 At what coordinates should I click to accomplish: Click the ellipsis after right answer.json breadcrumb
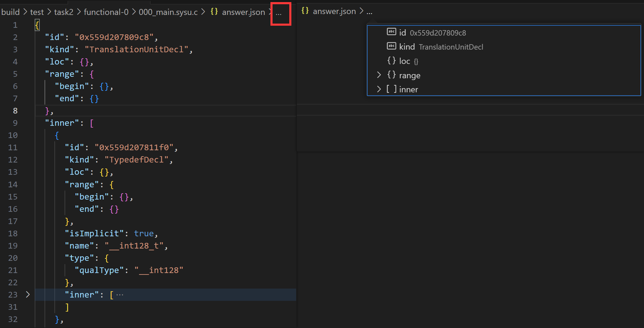pos(369,12)
